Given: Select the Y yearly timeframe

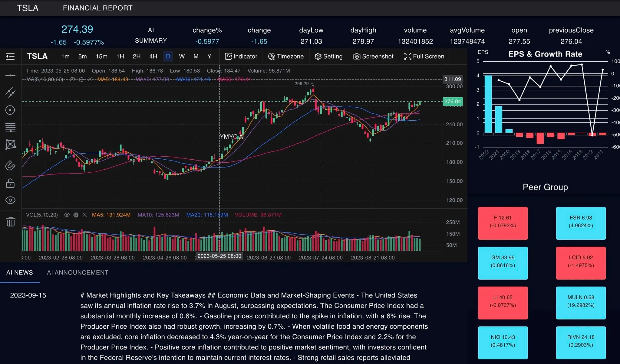Looking at the screenshot, I should pos(209,56).
